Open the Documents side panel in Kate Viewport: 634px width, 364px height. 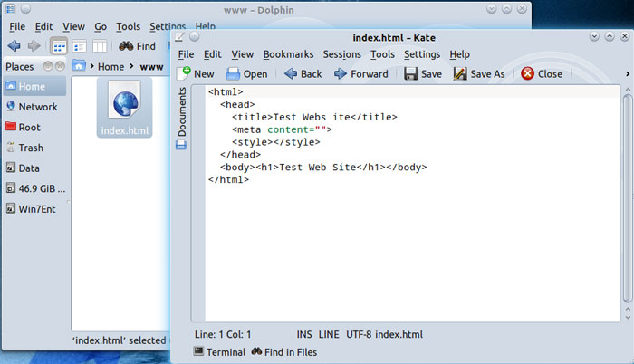click(182, 111)
